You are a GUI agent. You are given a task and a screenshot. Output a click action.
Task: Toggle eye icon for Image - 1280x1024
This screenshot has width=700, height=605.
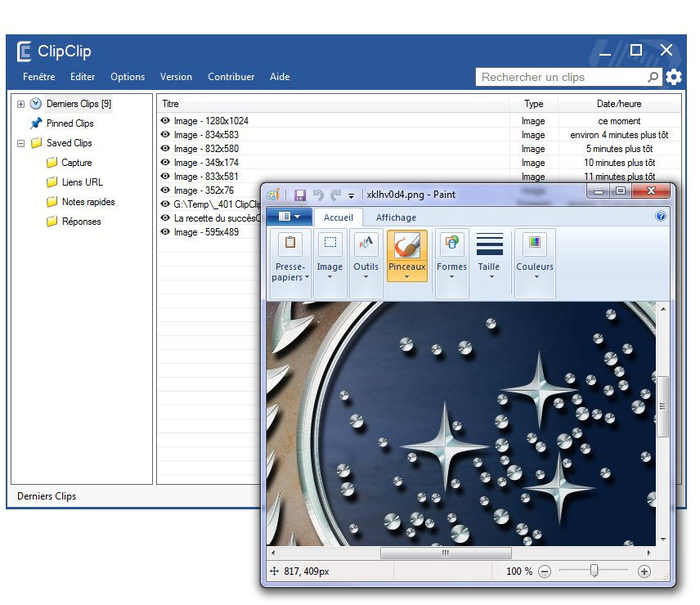[x=165, y=120]
